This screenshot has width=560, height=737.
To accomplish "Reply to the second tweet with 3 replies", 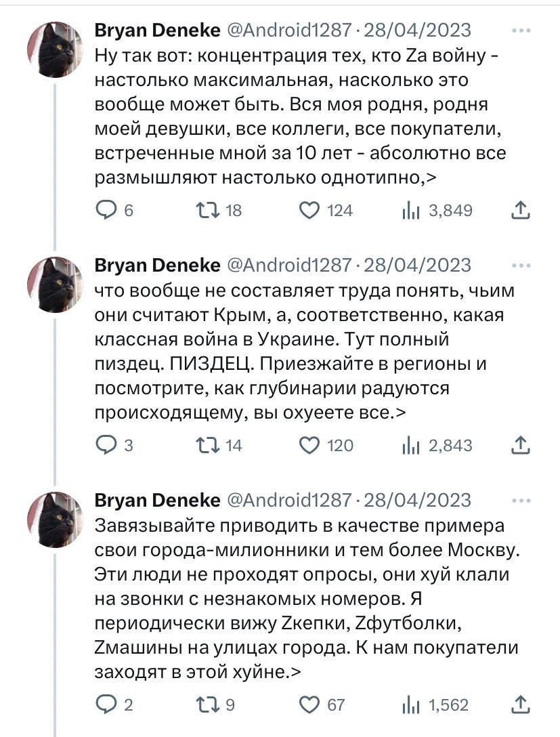I will click(107, 446).
